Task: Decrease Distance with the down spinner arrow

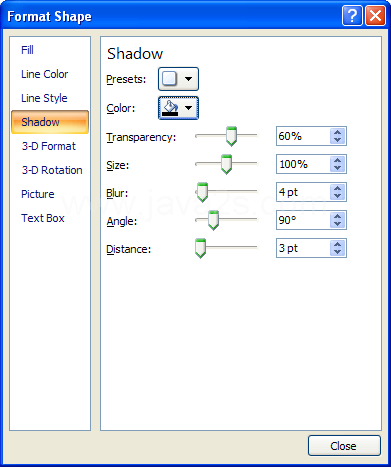Action: [338, 252]
